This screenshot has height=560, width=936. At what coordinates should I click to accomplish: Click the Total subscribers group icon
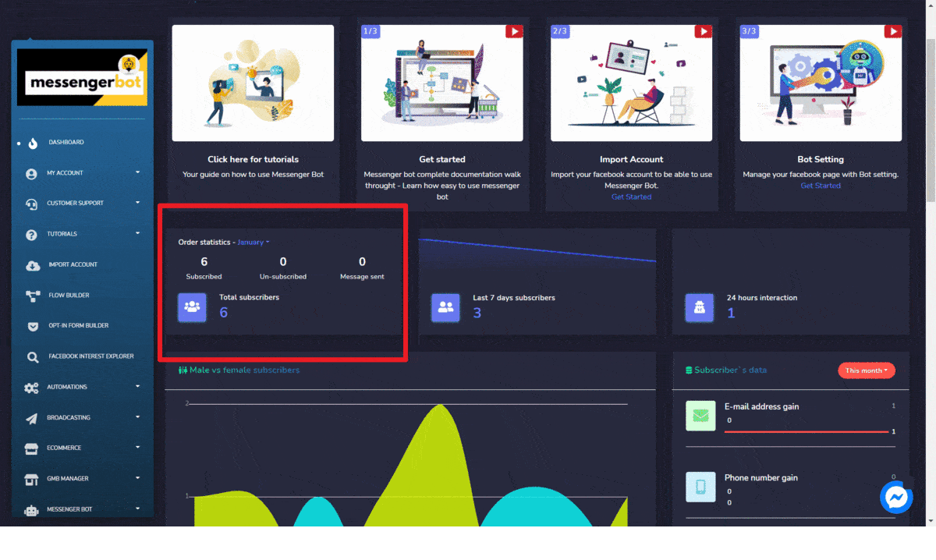[x=192, y=307]
